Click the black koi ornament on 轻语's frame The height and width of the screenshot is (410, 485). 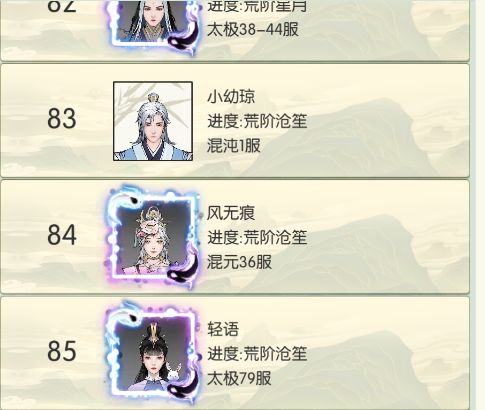(184, 386)
